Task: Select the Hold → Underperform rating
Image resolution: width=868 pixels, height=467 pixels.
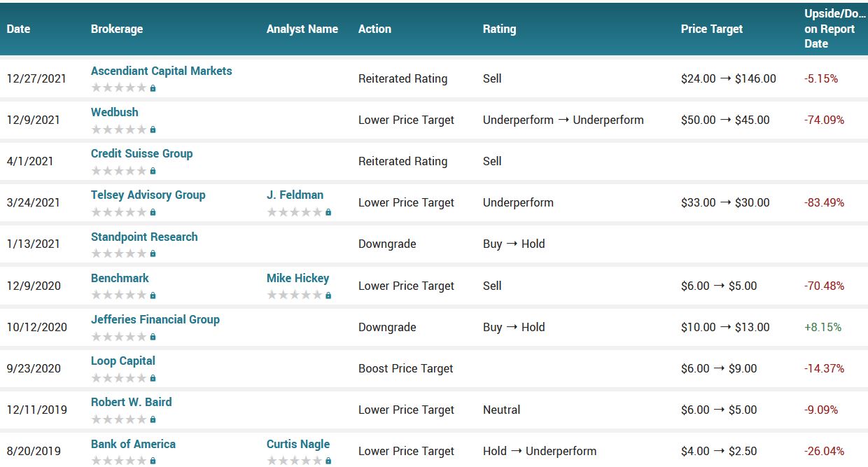Action: [x=540, y=451]
